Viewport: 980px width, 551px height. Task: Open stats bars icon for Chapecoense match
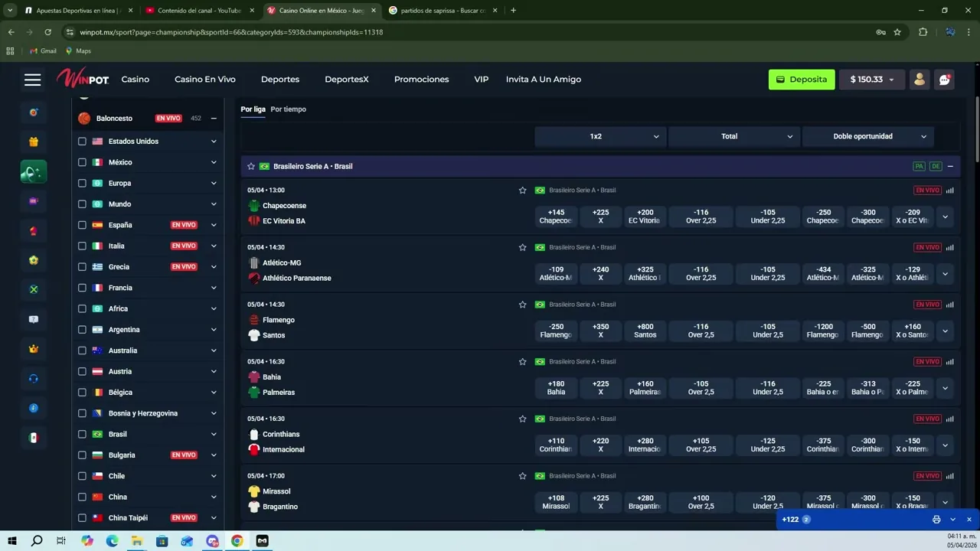[x=950, y=191]
